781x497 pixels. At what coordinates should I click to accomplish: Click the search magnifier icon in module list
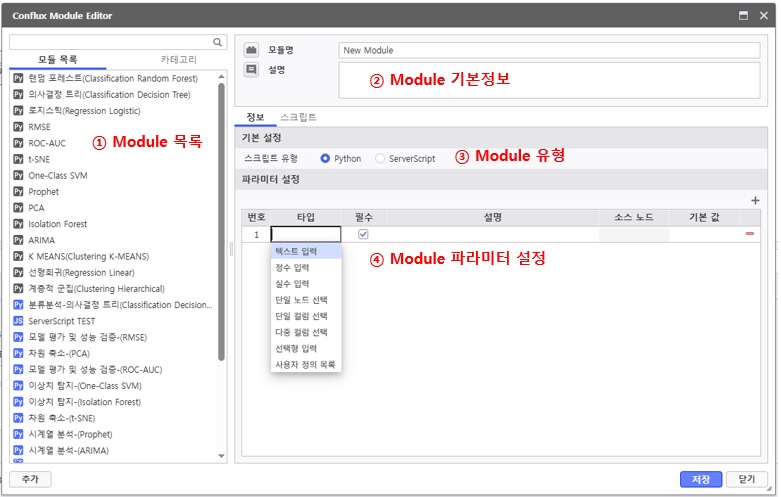217,42
